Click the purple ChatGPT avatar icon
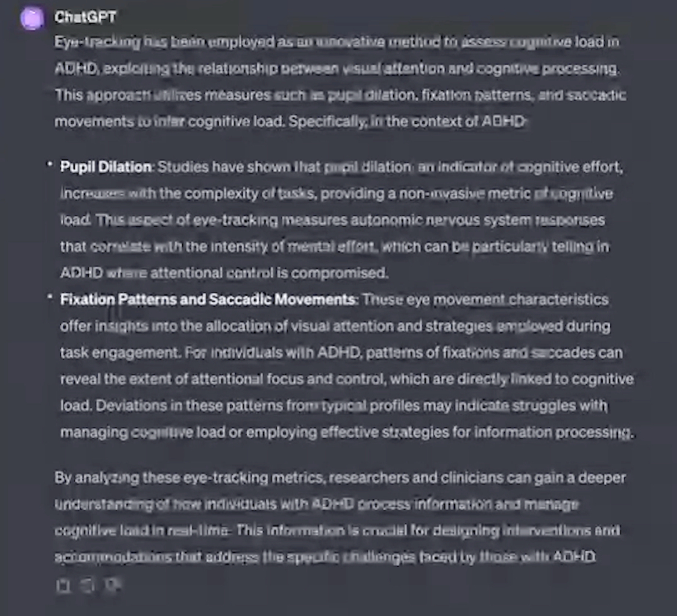Viewport: 677px width, 616px height. 32,18
